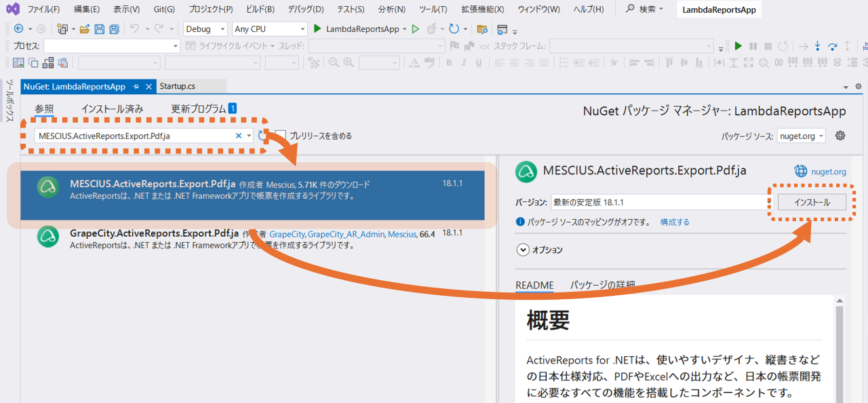Screen dimensions: 868x403
Task: Click the pin icon on the NuGet tab
Action: 136,87
